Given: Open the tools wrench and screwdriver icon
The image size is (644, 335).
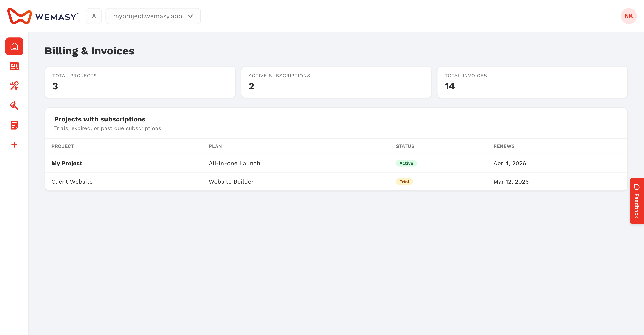Looking at the screenshot, I should point(14,86).
